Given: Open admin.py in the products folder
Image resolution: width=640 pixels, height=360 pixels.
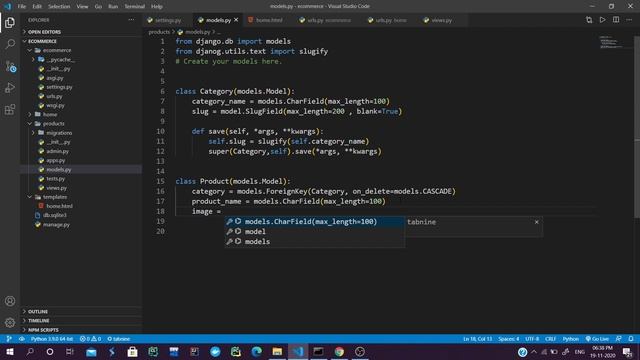Looking at the screenshot, I should [58, 151].
